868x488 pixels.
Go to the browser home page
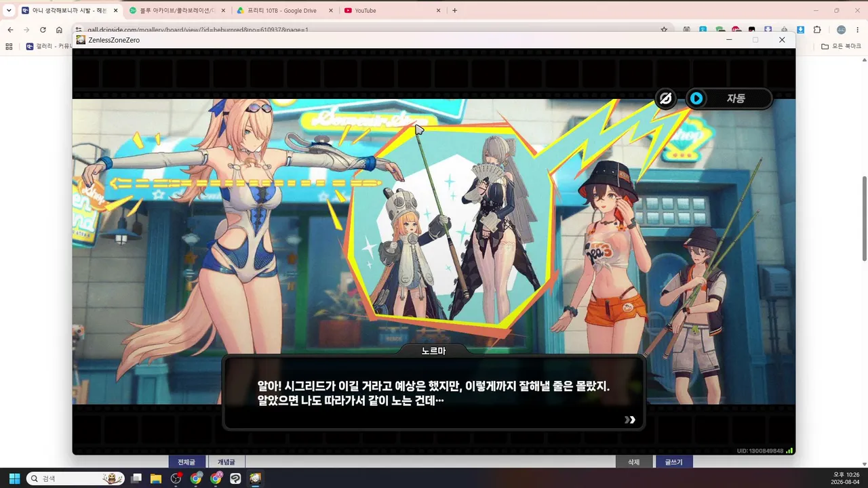[x=59, y=30]
